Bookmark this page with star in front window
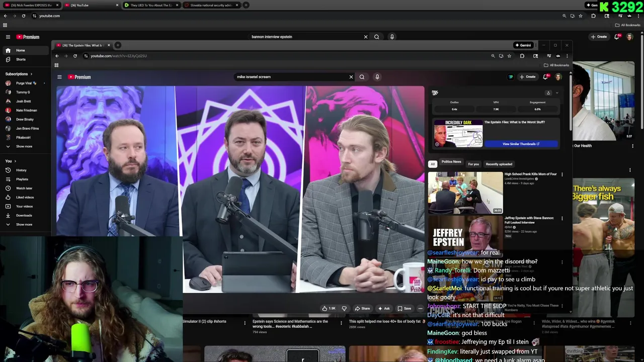This screenshot has height=362, width=644. (509, 56)
